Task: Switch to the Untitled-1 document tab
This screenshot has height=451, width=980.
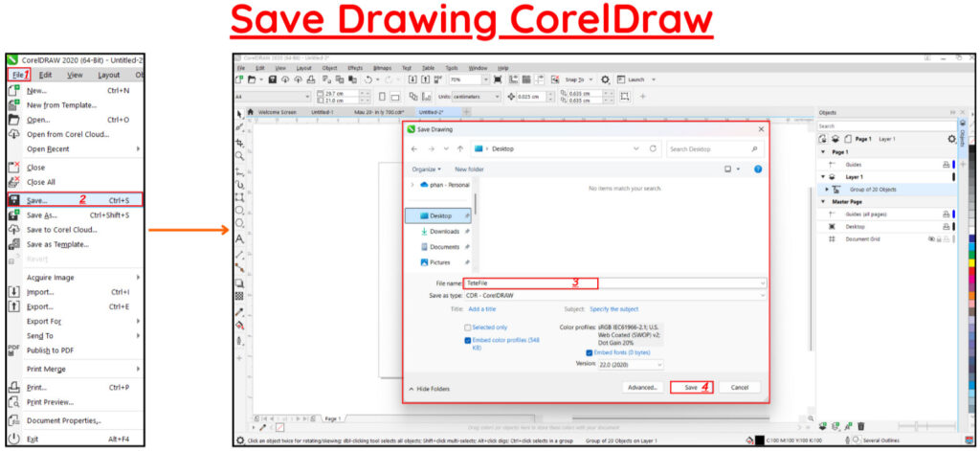Action: click(x=323, y=112)
